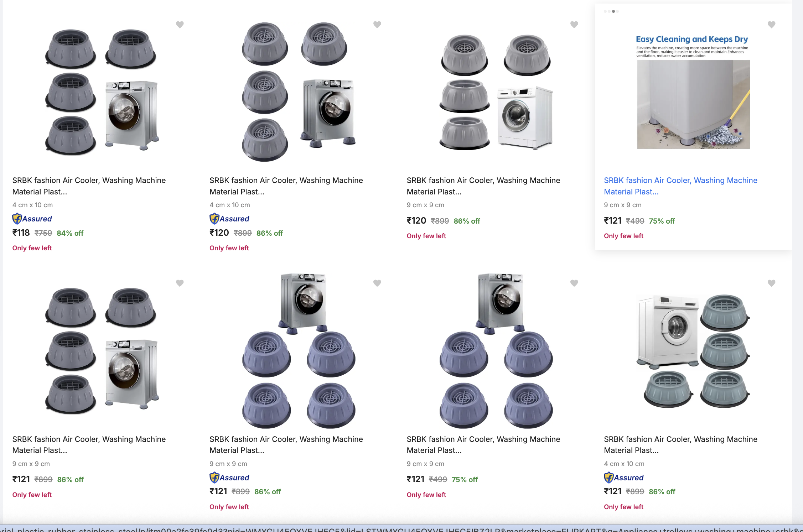Click the Assured badge on the 4 cm x 10 cm ₹121 product
Screen dimensions: 803x532
(624, 478)
